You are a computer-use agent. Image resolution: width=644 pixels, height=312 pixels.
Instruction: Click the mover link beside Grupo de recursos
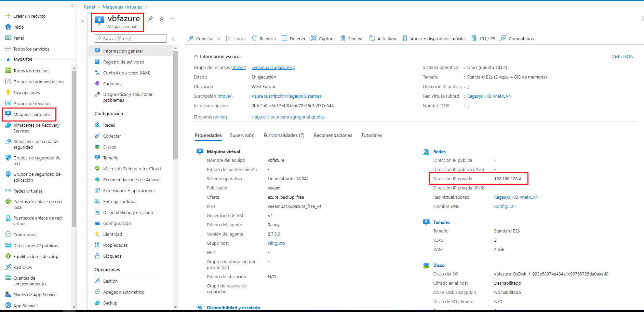[239, 68]
